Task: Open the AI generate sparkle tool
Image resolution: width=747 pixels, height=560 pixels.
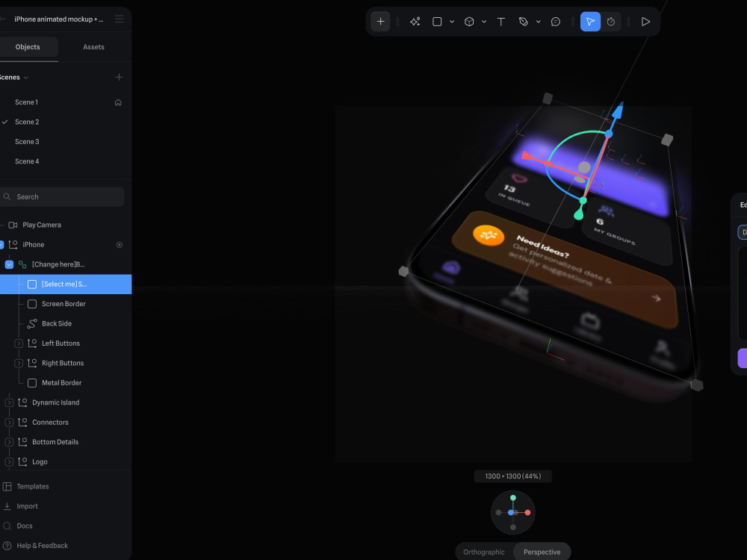Action: click(x=415, y=22)
